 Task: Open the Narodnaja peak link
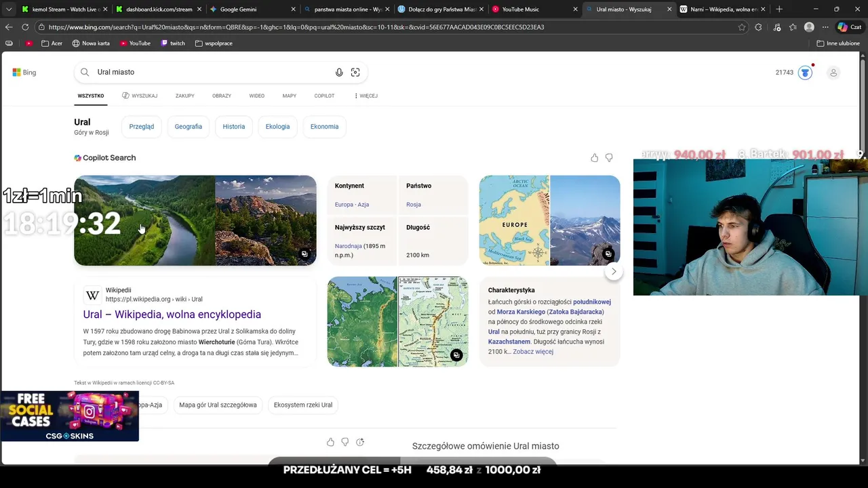348,246
